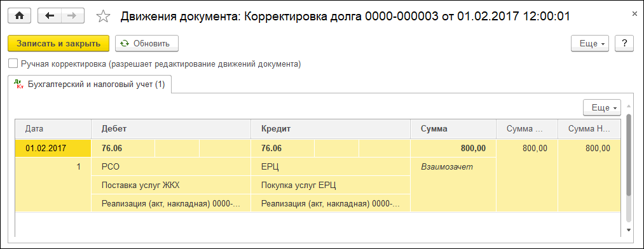Viewport: 644px width, 249px height.
Task: Click the scroll down arrow of the table
Action: [x=628, y=230]
